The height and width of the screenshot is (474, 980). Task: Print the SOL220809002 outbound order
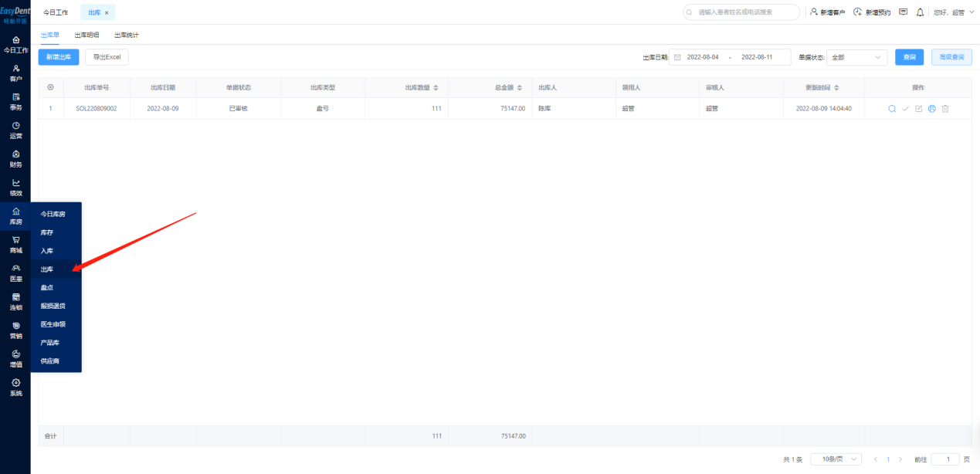pyautogui.click(x=932, y=109)
